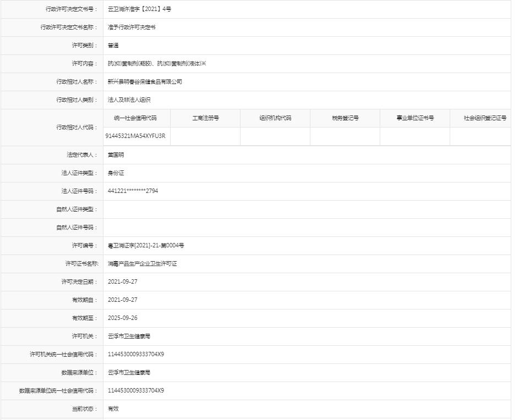
Task: Select the label '许可内容'
Action: coord(85,64)
